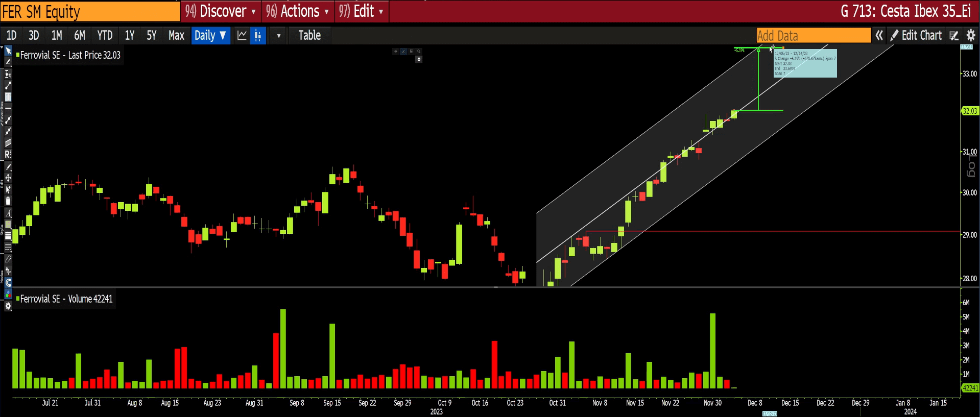This screenshot has width=980, height=417.
Task: Select the 1M time range
Action: click(57, 35)
